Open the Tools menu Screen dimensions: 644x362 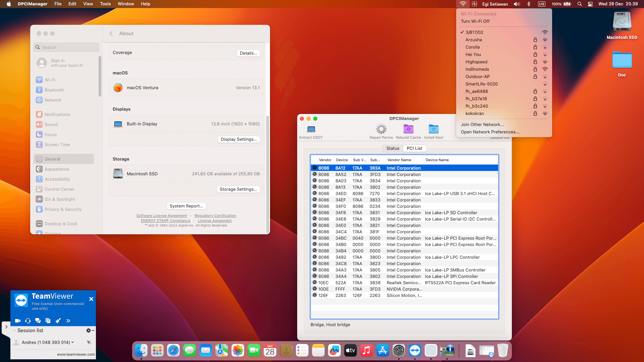[x=105, y=4]
